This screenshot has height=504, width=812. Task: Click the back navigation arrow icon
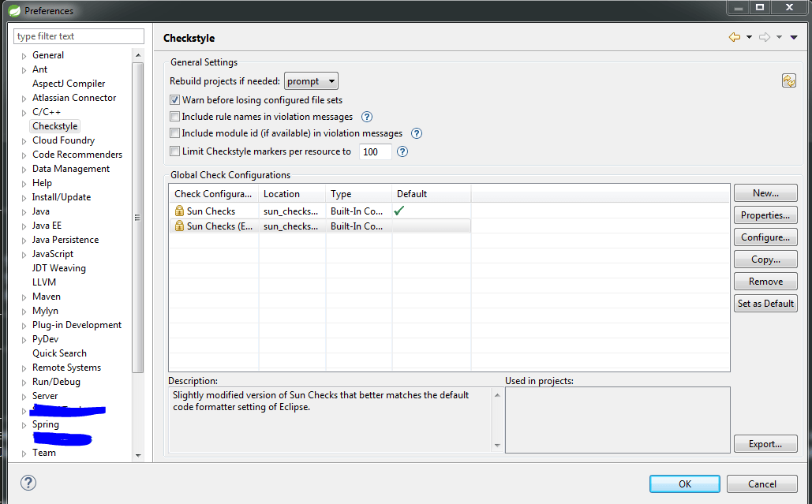735,37
